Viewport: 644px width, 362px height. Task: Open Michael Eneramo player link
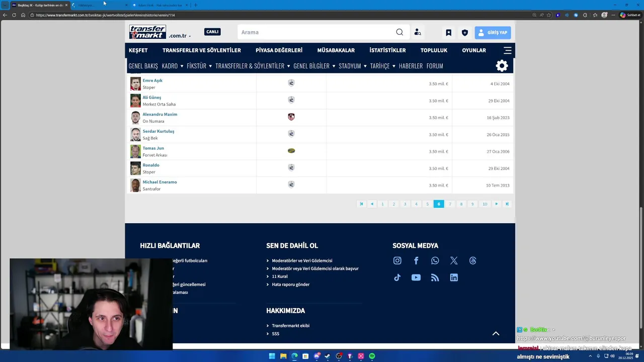160,182
